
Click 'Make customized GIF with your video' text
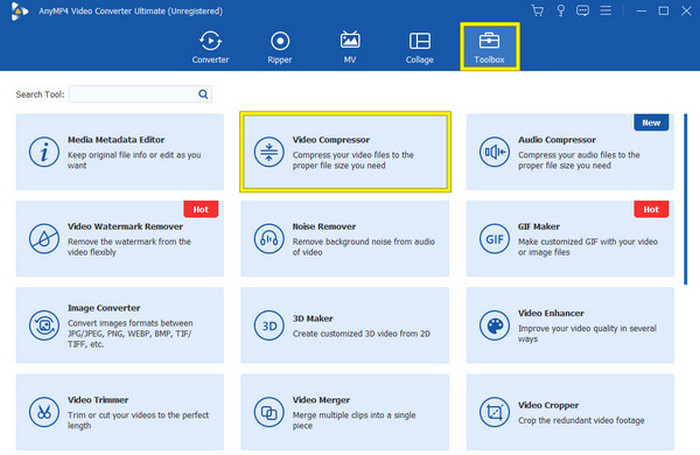[x=588, y=242]
